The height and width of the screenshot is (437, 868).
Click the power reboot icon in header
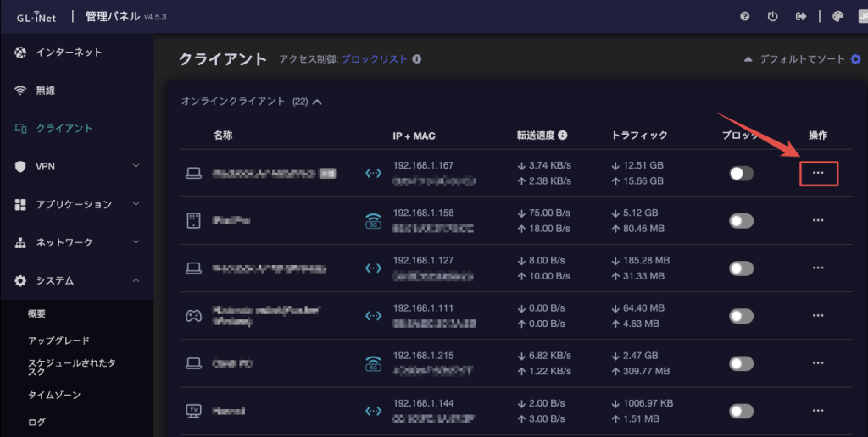772,16
